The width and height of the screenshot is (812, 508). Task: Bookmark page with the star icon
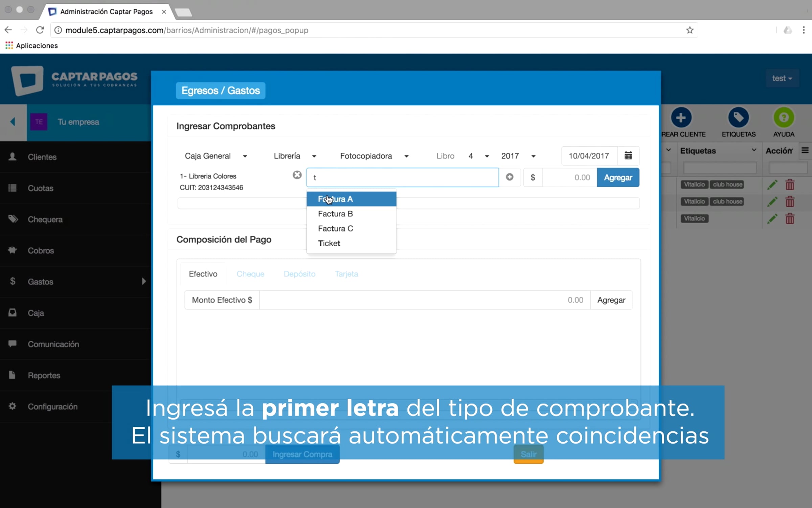(690, 30)
